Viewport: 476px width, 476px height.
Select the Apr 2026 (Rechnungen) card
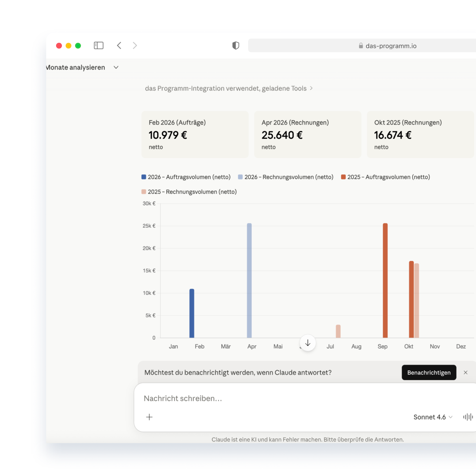coord(308,135)
